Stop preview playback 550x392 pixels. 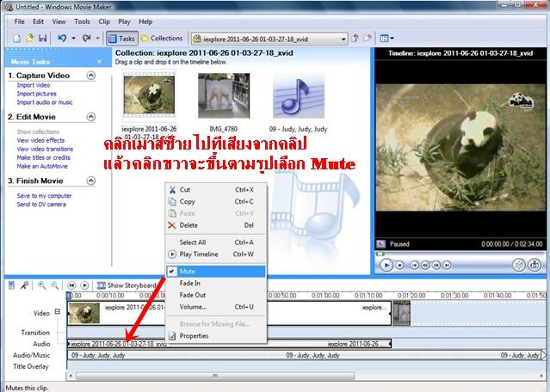(x=399, y=265)
